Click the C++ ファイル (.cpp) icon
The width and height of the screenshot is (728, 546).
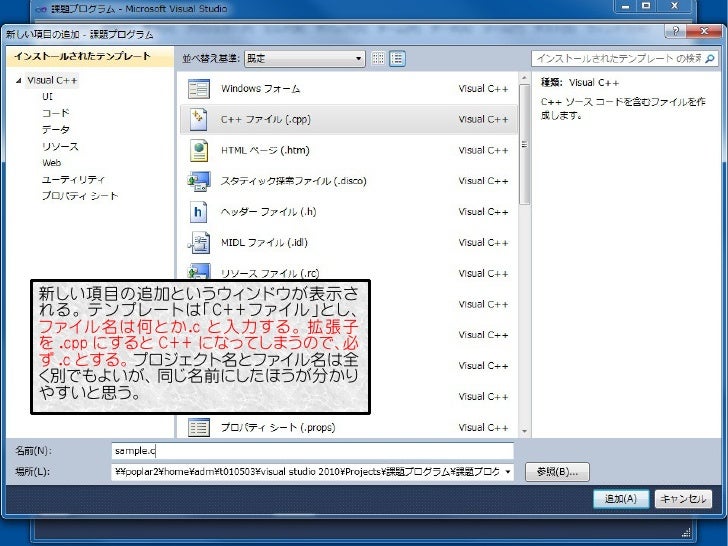point(199,119)
